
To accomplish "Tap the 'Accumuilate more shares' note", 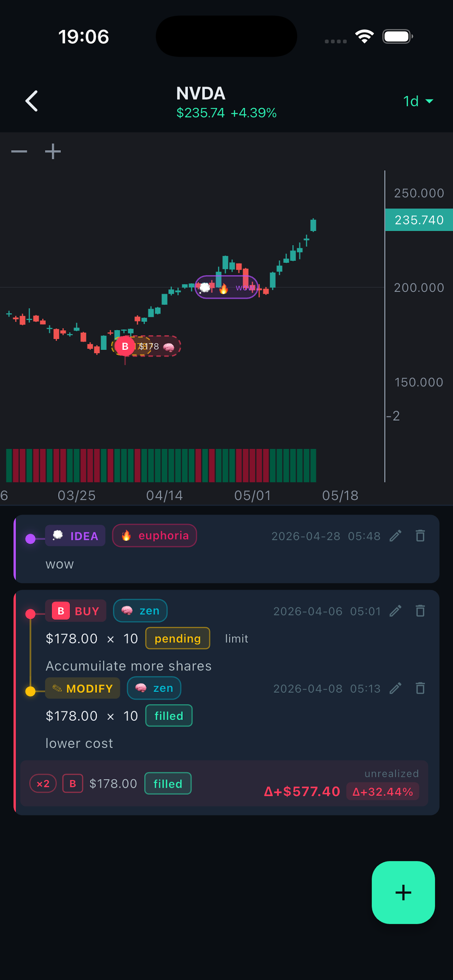I will click(x=129, y=666).
